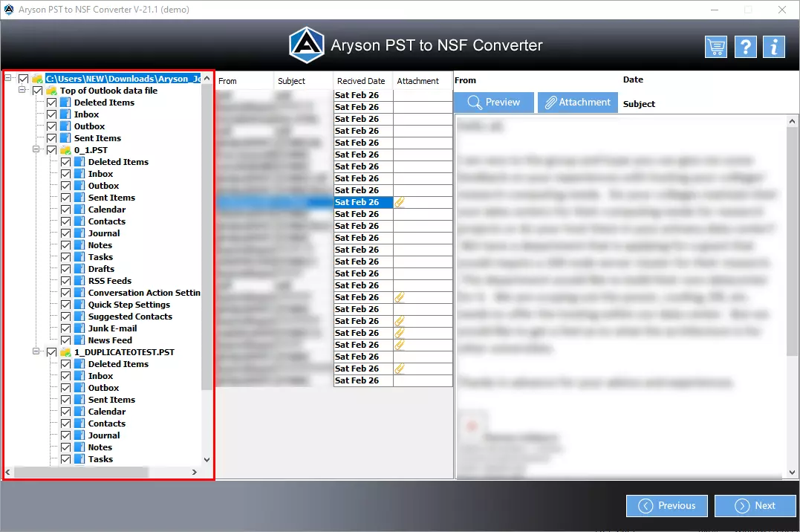The width and height of the screenshot is (800, 532).
Task: Click blue icon beside Sent Items under Top of Outlook
Action: tap(65, 138)
